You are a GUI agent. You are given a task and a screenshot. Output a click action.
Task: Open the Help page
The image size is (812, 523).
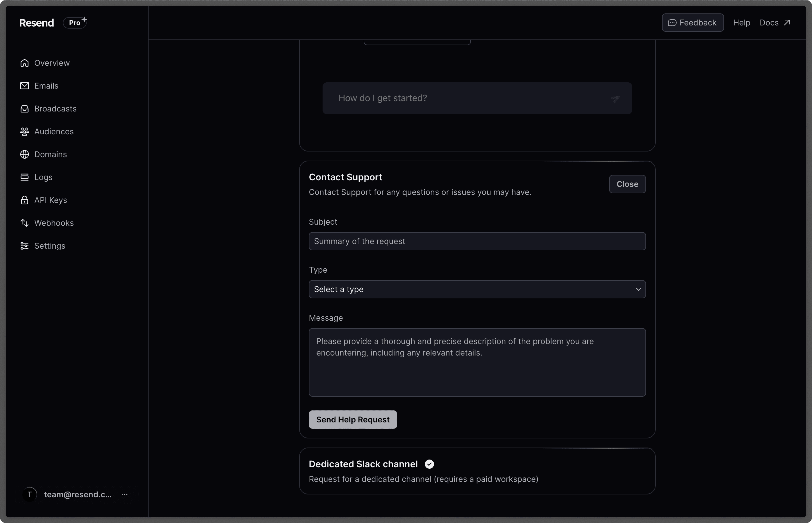click(x=741, y=23)
